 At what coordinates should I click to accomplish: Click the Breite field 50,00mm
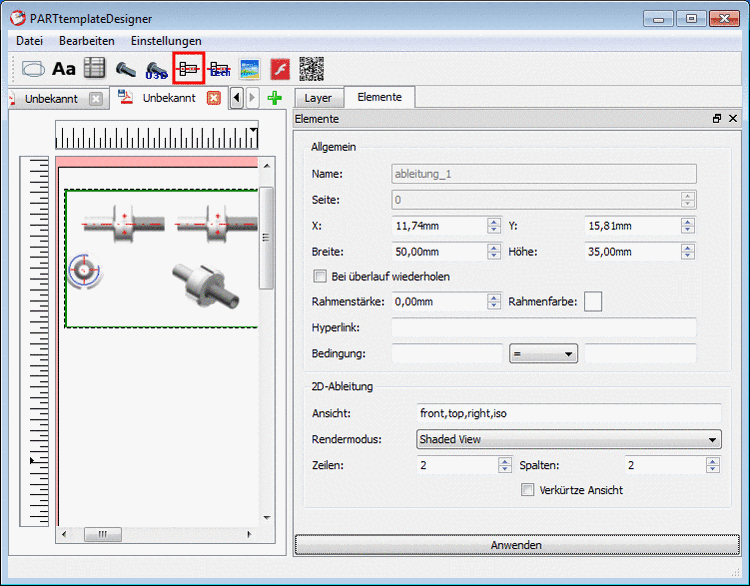[x=440, y=252]
